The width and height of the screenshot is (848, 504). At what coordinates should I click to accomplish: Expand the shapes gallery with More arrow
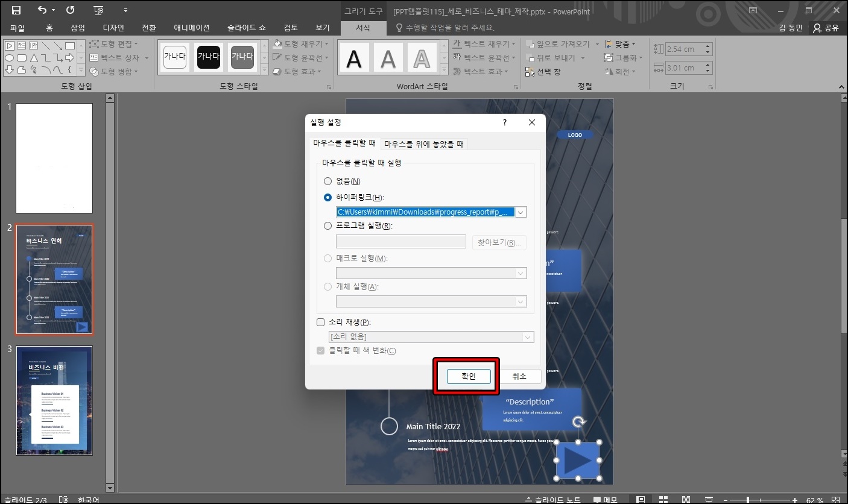[x=81, y=70]
